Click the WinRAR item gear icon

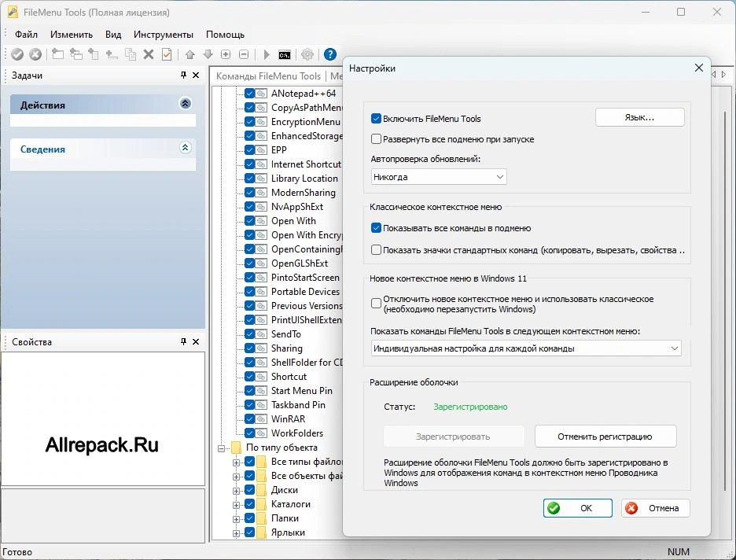click(261, 418)
